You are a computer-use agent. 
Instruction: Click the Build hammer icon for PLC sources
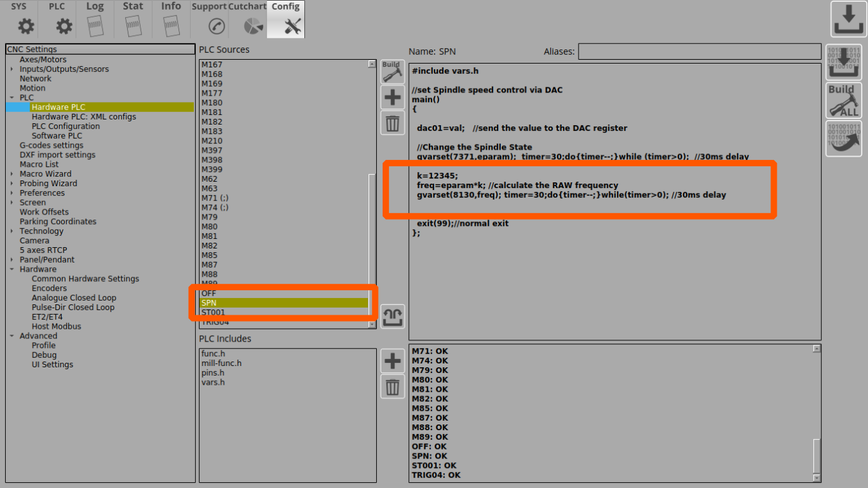(392, 72)
